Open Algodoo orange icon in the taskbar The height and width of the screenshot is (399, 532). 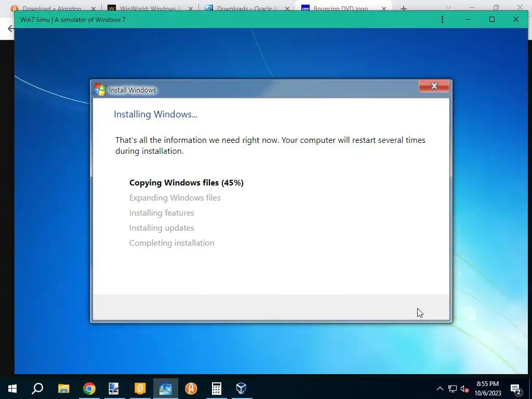click(x=191, y=388)
